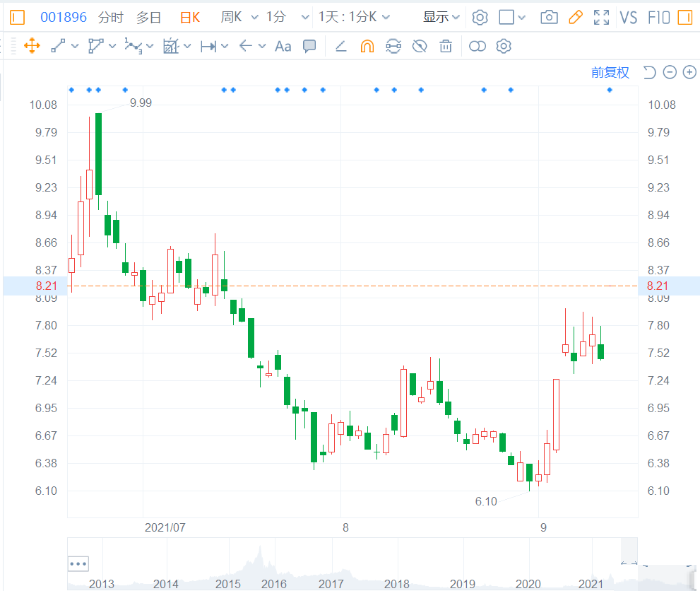The image size is (700, 591).
Task: Select the text annotation Aa tool
Action: click(x=283, y=47)
